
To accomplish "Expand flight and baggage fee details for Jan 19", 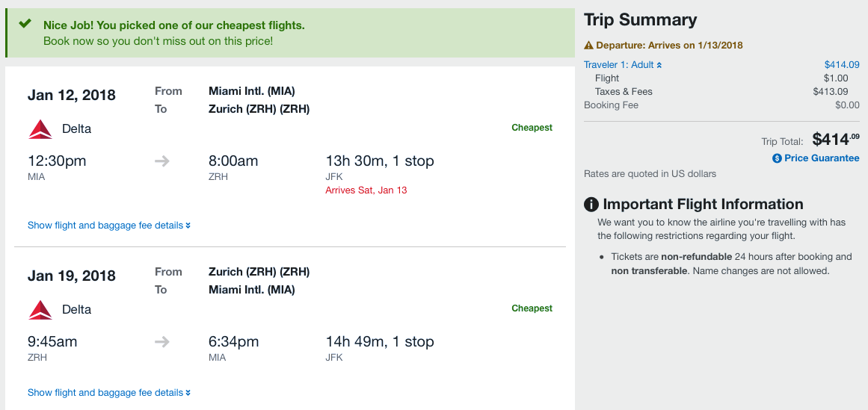I will click(109, 393).
